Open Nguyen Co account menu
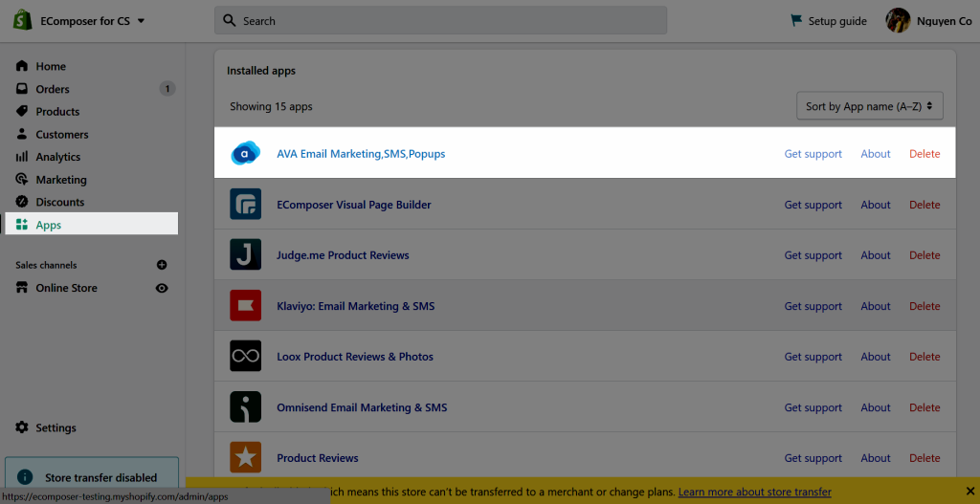980x504 pixels. (x=945, y=21)
